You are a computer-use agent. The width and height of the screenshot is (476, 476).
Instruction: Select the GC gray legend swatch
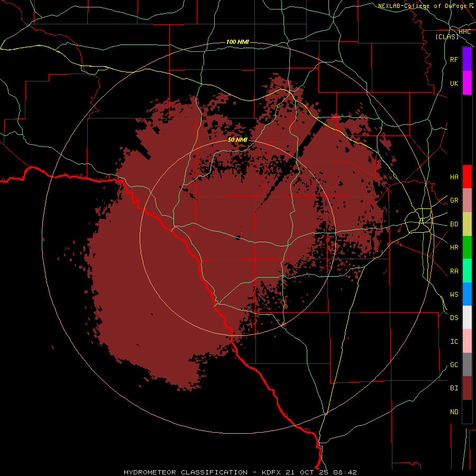[467, 364]
